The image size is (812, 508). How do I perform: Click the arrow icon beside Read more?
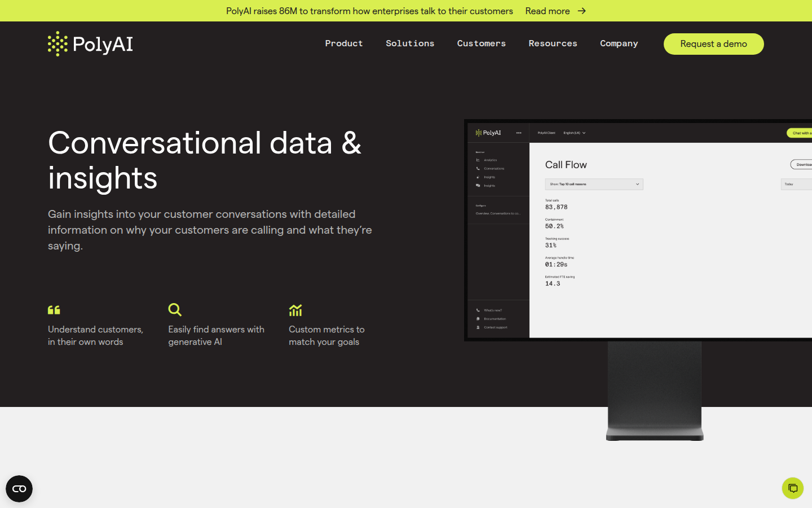click(582, 11)
